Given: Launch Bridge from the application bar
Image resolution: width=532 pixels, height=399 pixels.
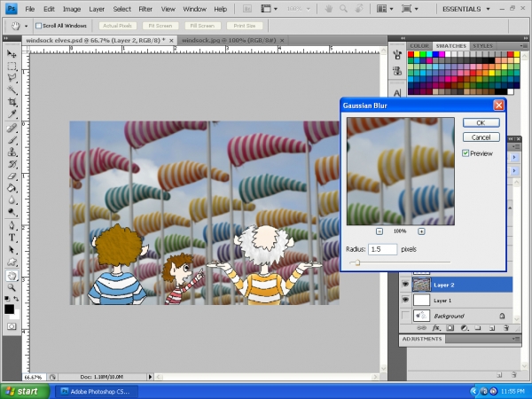Looking at the screenshot, I should (x=247, y=9).
